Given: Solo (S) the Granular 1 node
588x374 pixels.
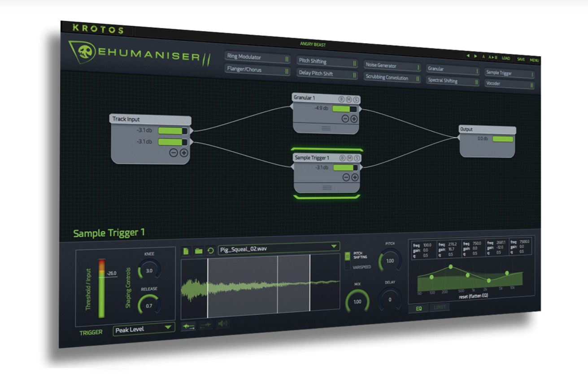Looking at the screenshot, I should tap(356, 100).
